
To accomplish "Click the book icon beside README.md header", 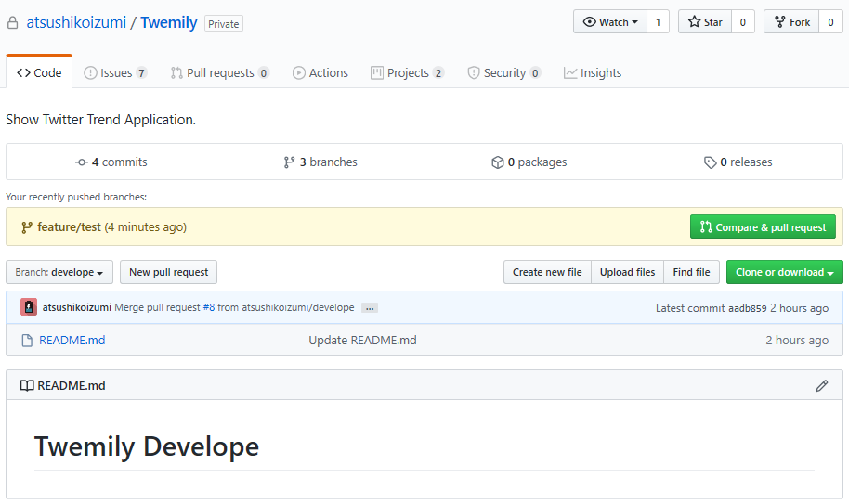I will pyautogui.click(x=27, y=385).
